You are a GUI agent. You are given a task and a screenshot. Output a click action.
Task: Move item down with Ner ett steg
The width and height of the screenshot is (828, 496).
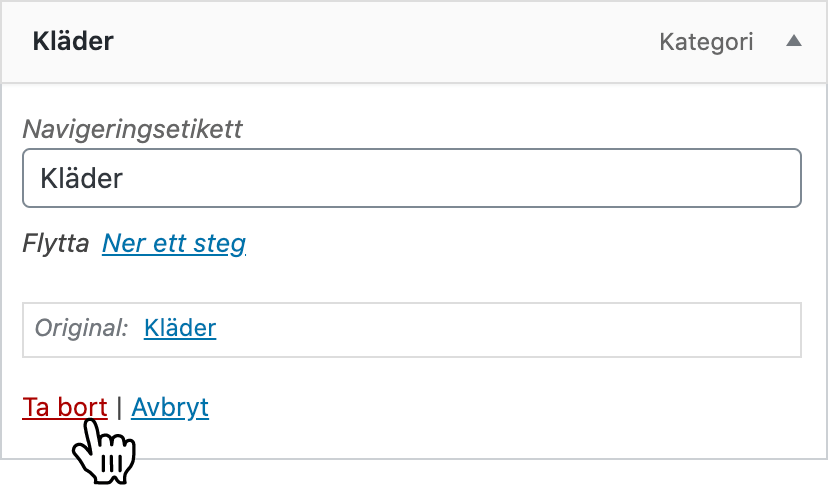174,243
